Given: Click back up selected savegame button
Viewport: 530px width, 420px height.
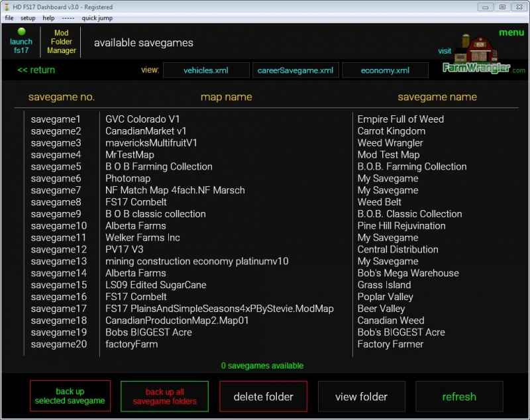Looking at the screenshot, I should 70,396.
